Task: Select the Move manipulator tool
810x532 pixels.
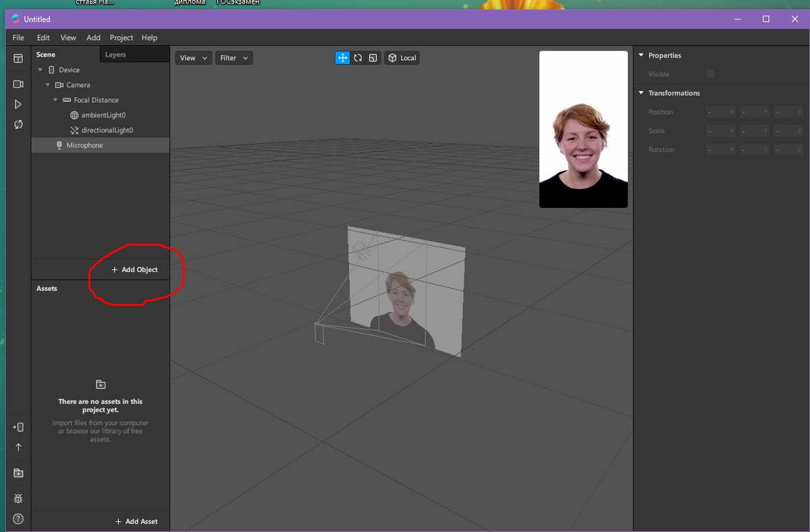Action: coord(342,58)
